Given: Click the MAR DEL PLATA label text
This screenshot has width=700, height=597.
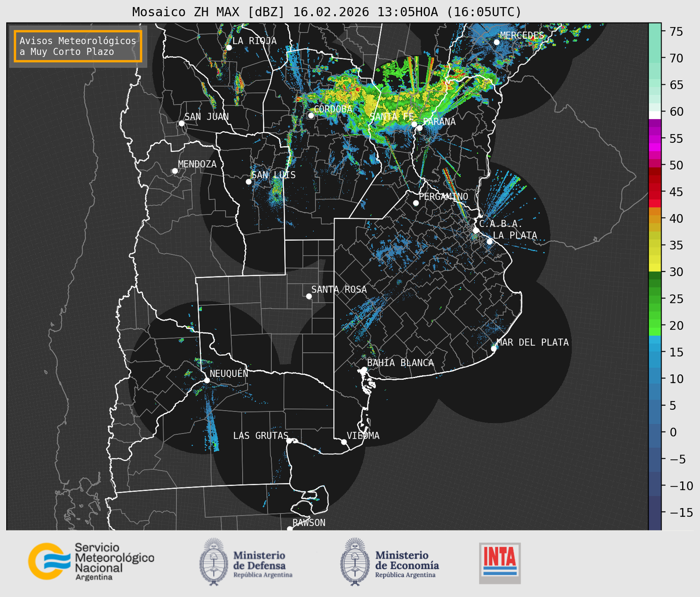Looking at the screenshot, I should pyautogui.click(x=532, y=343).
